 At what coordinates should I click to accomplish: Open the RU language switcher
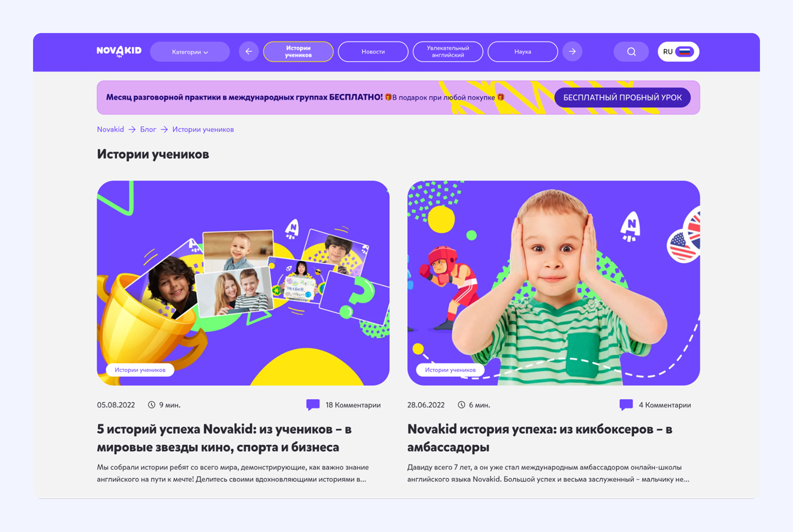click(678, 52)
